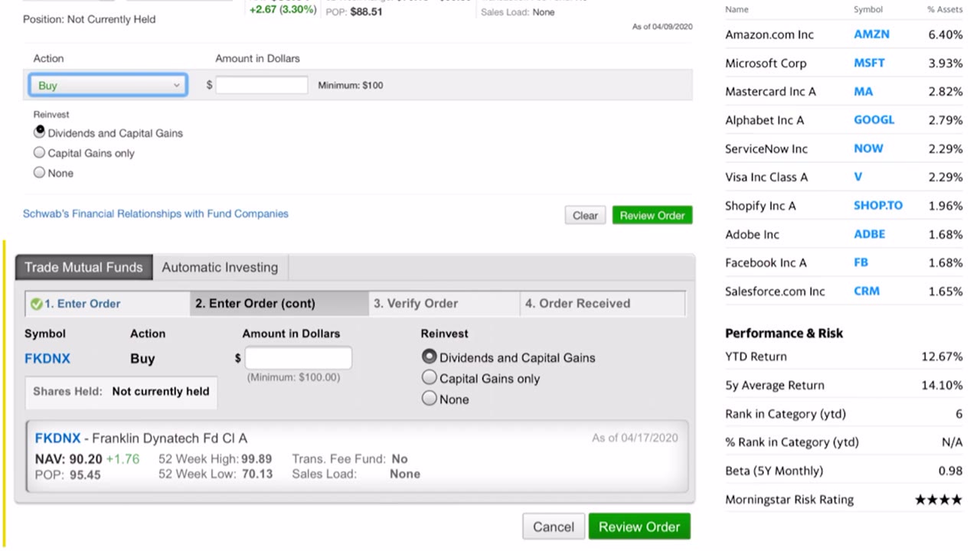This screenshot has width=980, height=551.
Task: Select step 4. Order Received
Action: click(x=603, y=303)
